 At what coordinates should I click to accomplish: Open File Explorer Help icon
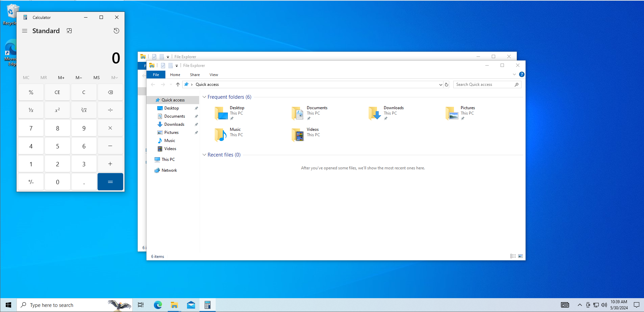pos(522,74)
